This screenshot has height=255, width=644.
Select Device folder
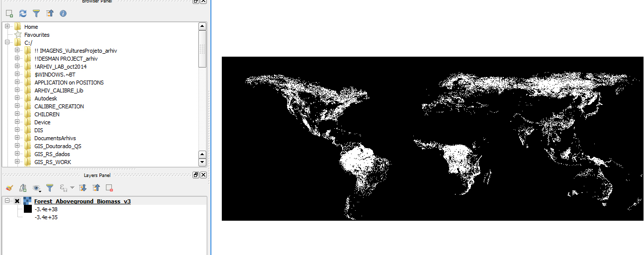click(x=42, y=122)
